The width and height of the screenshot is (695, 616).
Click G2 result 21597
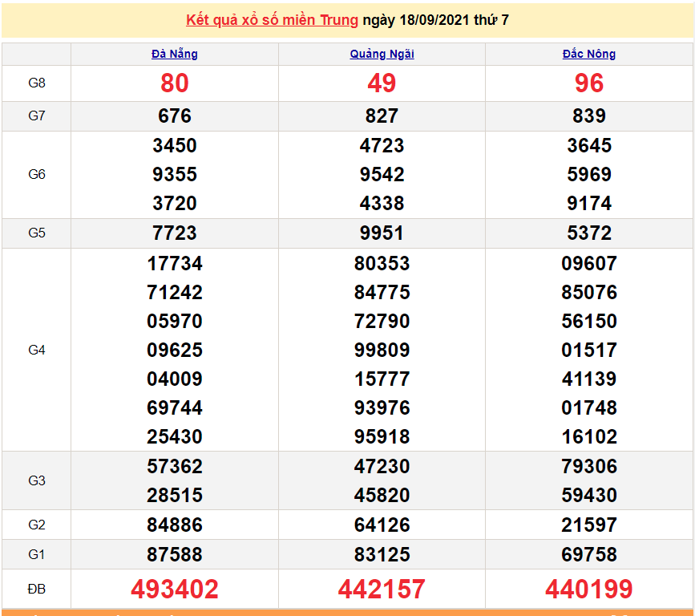(x=589, y=525)
